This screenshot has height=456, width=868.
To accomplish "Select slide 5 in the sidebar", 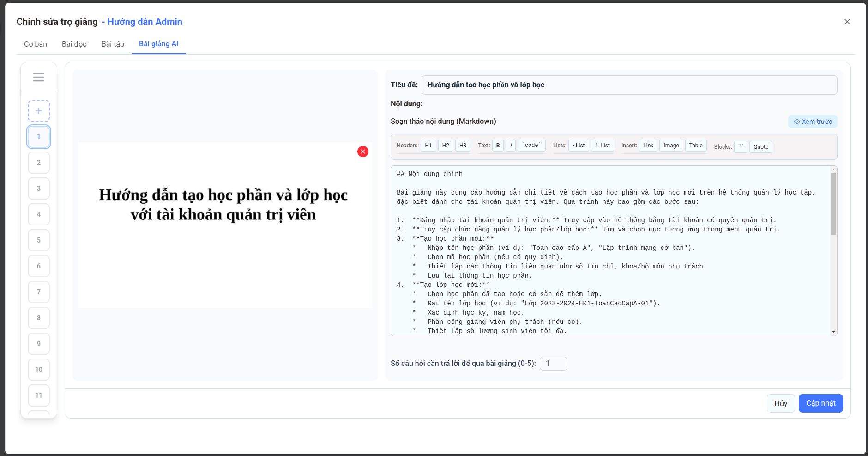I will point(39,240).
